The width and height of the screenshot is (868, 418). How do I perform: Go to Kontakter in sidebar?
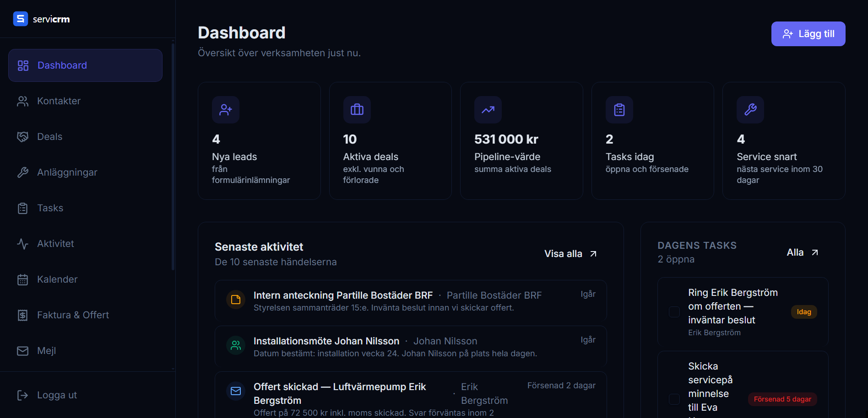tap(85, 101)
